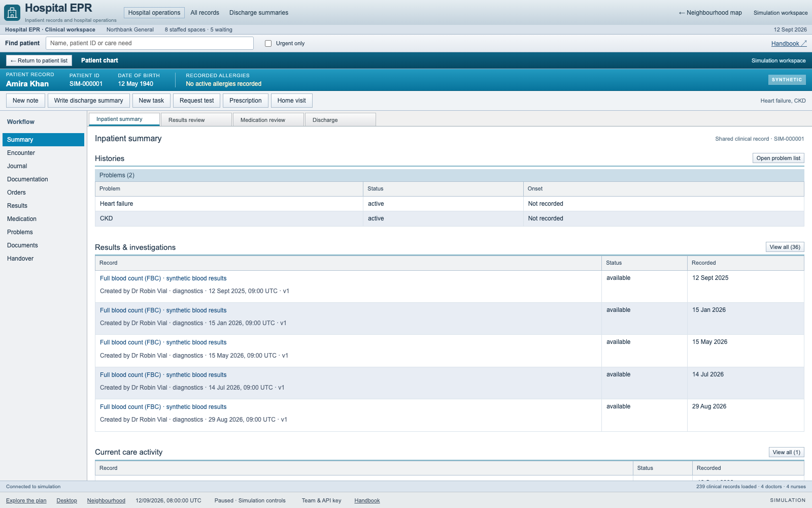
Task: Click the New task button
Action: coord(151,101)
